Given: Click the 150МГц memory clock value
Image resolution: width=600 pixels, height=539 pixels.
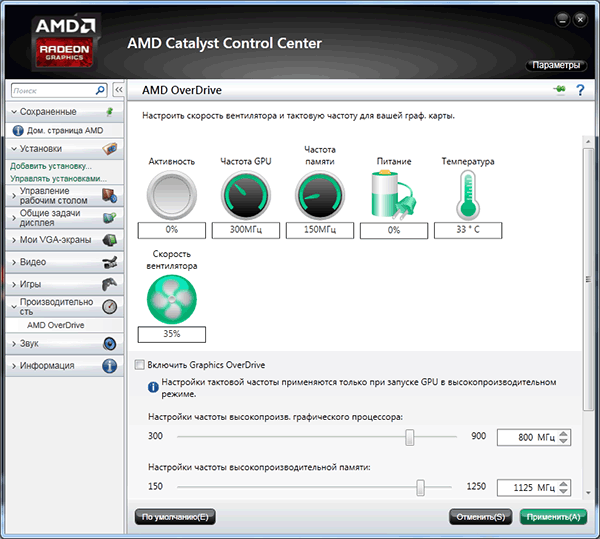Looking at the screenshot, I should coord(320,230).
